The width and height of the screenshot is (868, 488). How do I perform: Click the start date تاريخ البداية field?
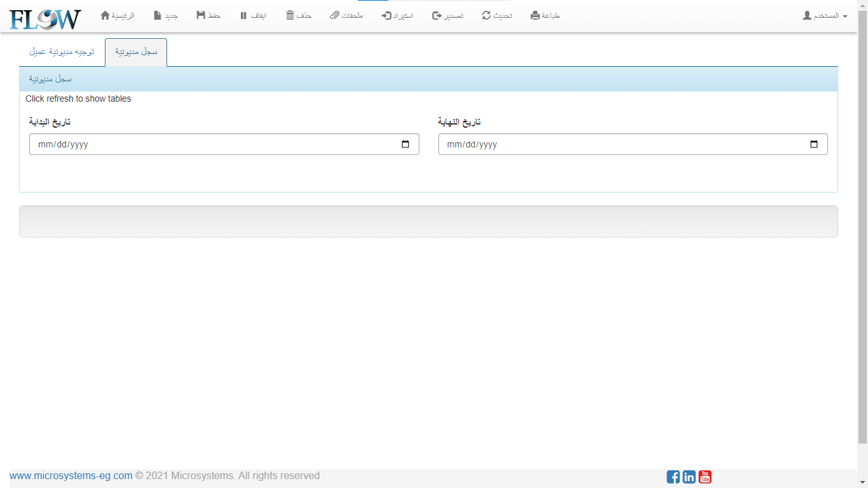210,144
